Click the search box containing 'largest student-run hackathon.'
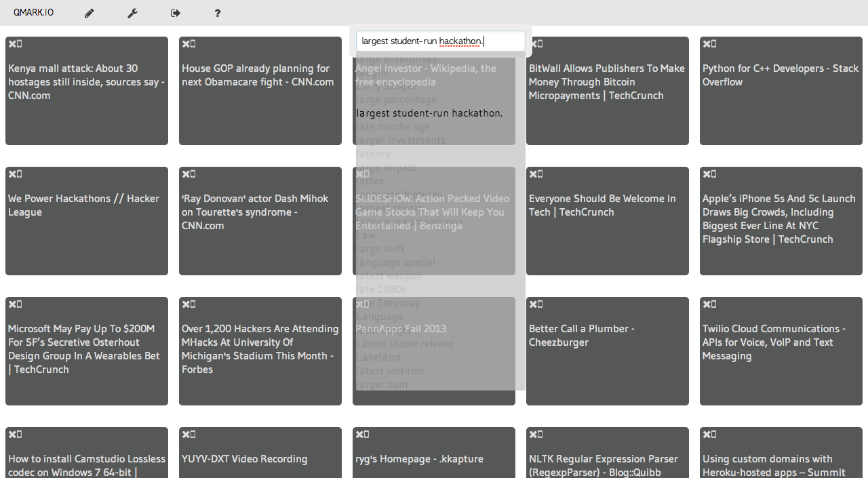This screenshot has width=868, height=478. (x=441, y=41)
